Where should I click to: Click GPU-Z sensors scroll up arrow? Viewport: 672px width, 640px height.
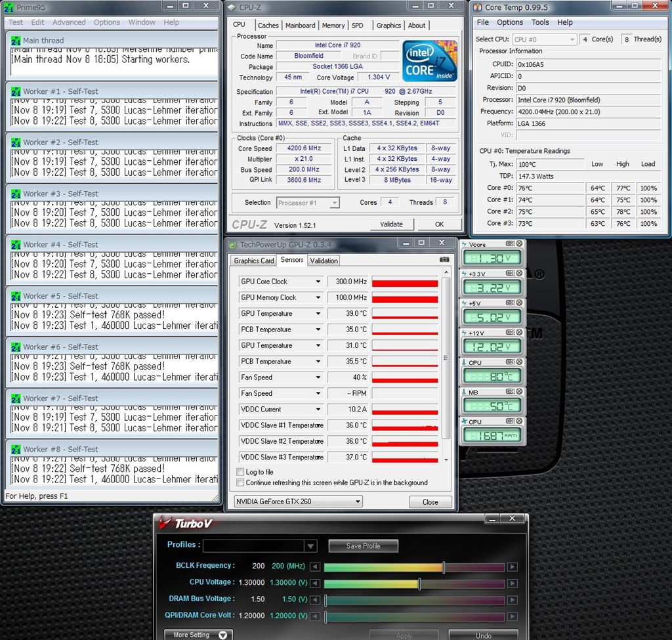446,272
